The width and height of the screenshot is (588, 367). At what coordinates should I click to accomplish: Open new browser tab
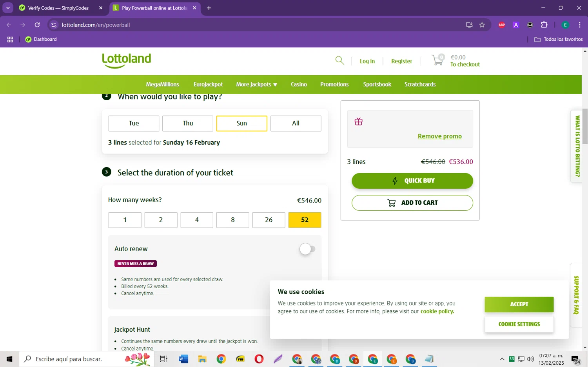[x=209, y=8]
